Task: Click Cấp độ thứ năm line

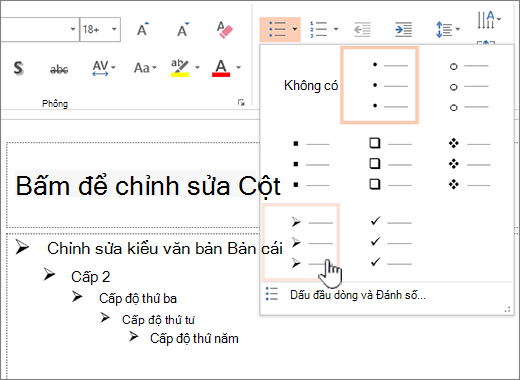Action: pyautogui.click(x=194, y=339)
